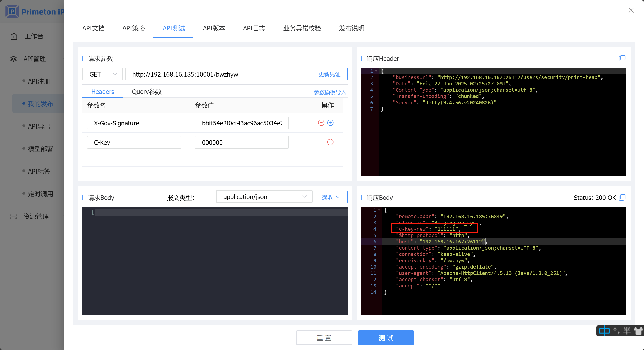Switch to the API策略 tab
Image resolution: width=644 pixels, height=350 pixels.
click(x=133, y=28)
